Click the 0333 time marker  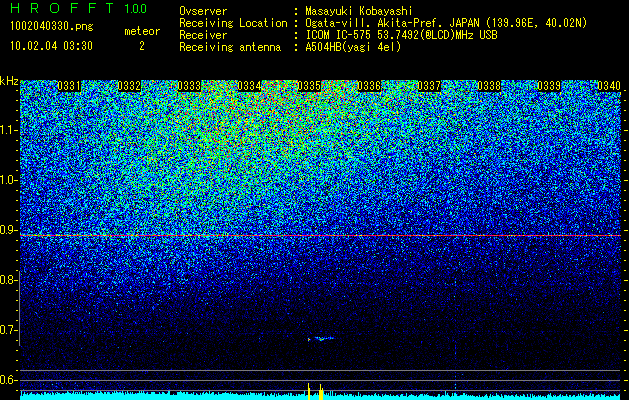[x=189, y=86]
